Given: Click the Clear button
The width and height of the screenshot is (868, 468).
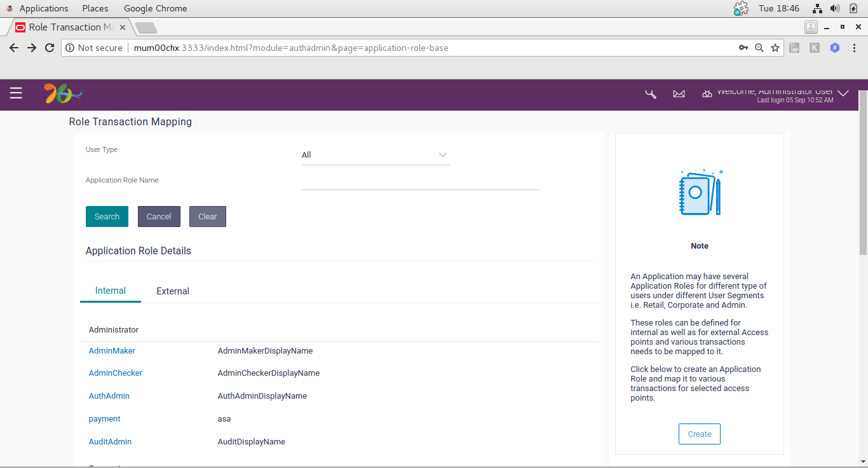Looking at the screenshot, I should click(x=208, y=216).
